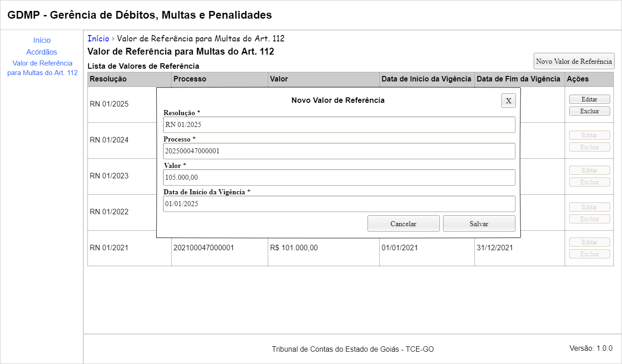Open Acórdãos sidebar link
The height and width of the screenshot is (364, 622).
[42, 52]
